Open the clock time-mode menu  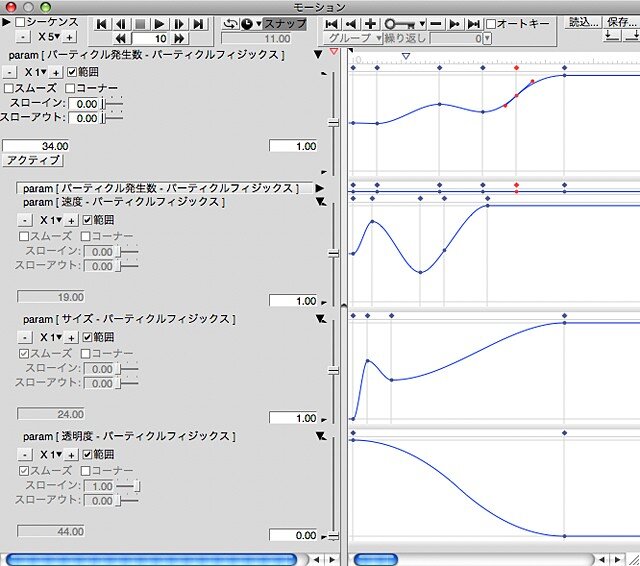click(250, 24)
